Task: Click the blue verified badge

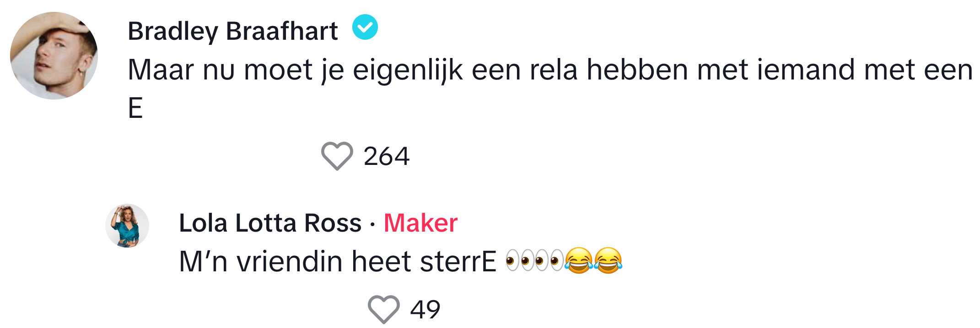Action: click(x=365, y=27)
